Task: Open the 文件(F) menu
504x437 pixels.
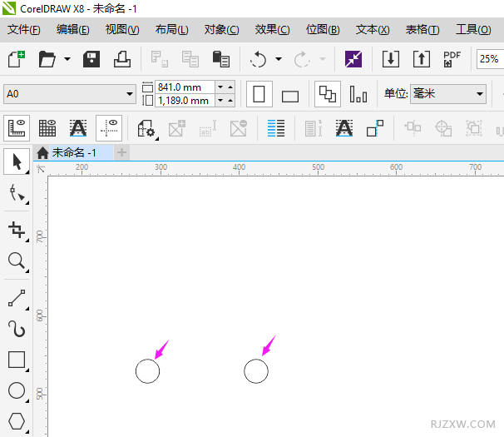Action: pyautogui.click(x=24, y=30)
